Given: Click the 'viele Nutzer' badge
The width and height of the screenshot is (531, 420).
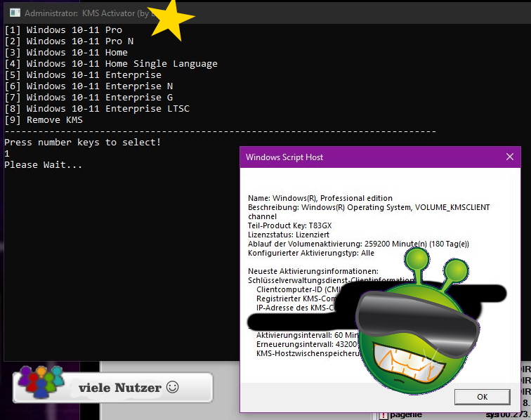Looking at the screenshot, I should (x=114, y=388).
